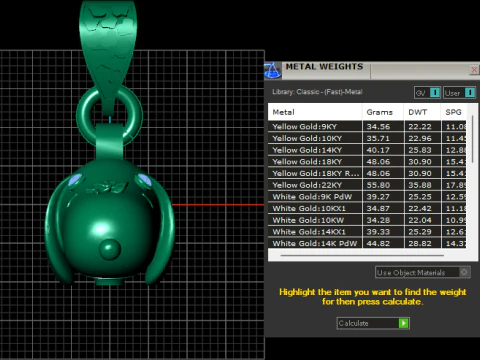Click the 34.56 grams value
480x360 pixels.
click(x=378, y=127)
